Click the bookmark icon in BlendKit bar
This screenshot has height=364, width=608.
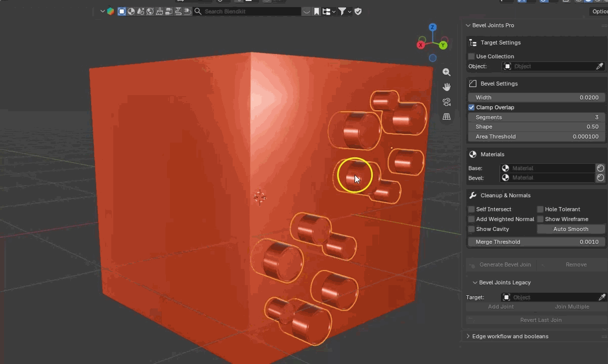pyautogui.click(x=317, y=11)
